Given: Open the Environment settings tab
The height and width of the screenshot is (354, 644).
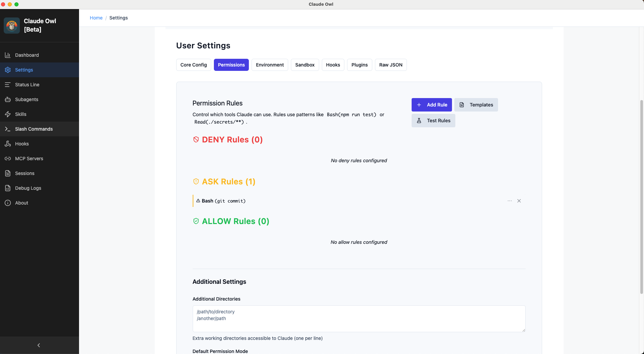Looking at the screenshot, I should click(x=270, y=64).
